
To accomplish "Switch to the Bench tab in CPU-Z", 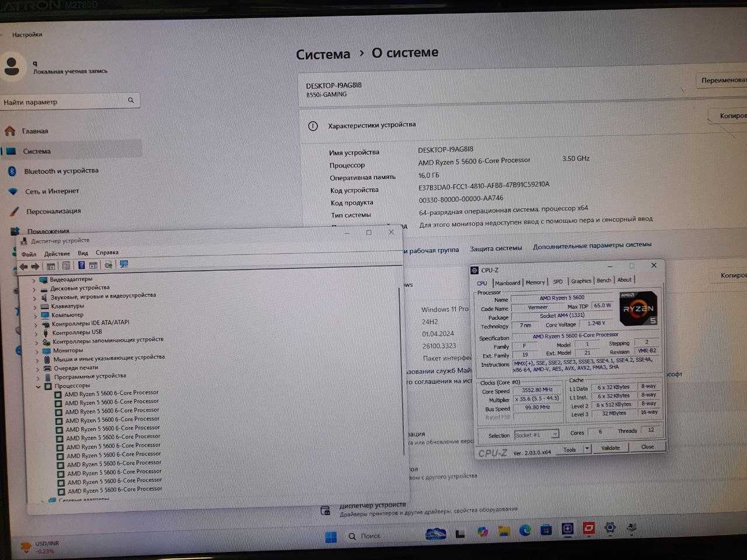I will click(x=604, y=281).
